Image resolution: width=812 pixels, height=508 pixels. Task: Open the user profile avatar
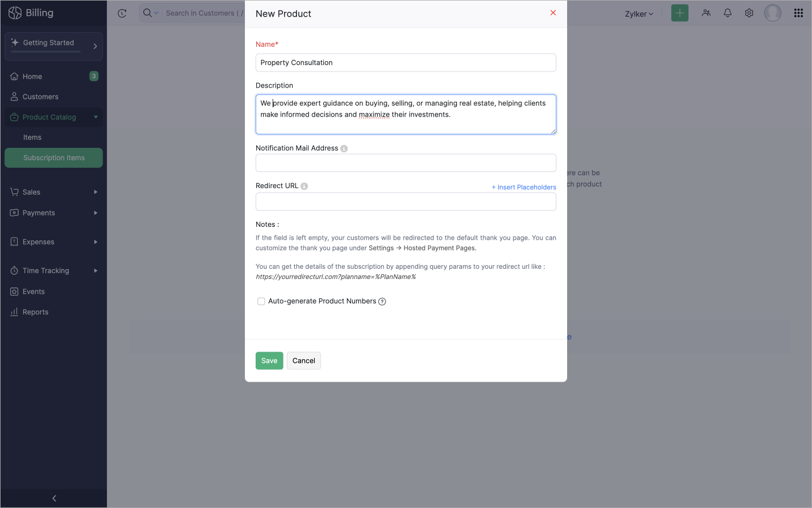[x=773, y=13]
